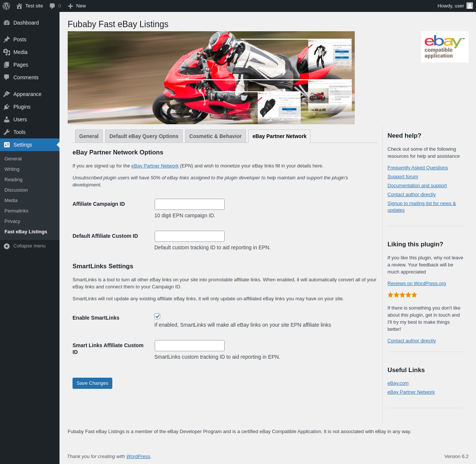Viewport: 476px width, 464px height.
Task: Click the Tools wrench icon
Action: (7, 132)
